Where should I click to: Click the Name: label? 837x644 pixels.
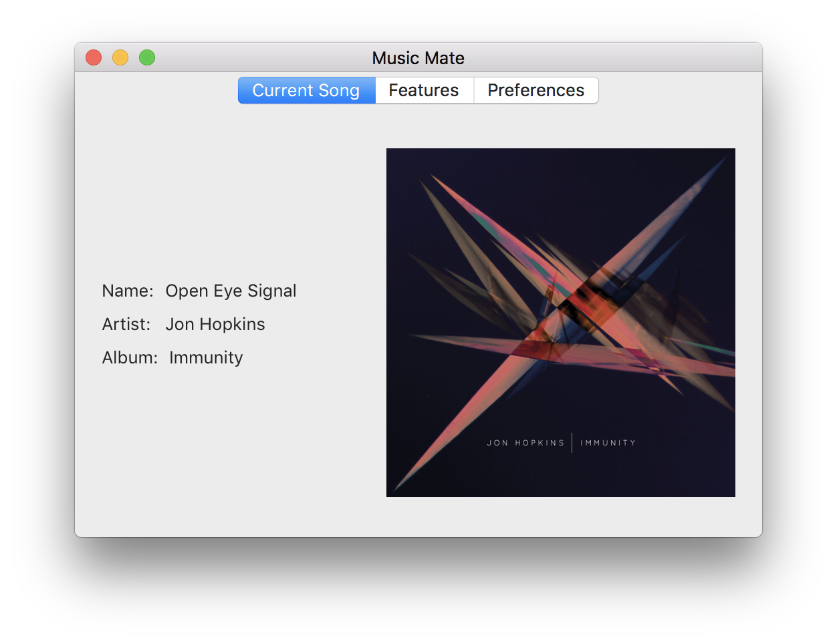coord(128,291)
